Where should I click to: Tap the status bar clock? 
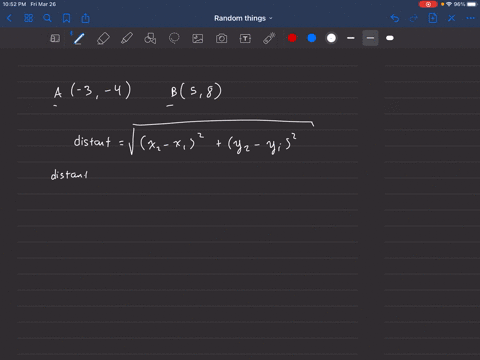point(14,4)
